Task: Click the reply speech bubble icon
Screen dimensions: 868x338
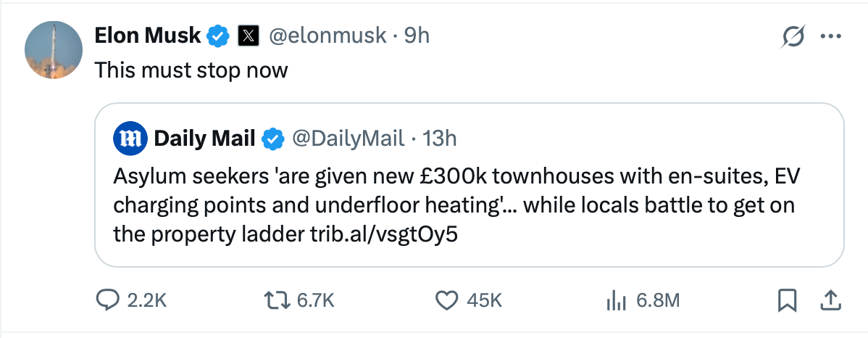Action: [109, 300]
